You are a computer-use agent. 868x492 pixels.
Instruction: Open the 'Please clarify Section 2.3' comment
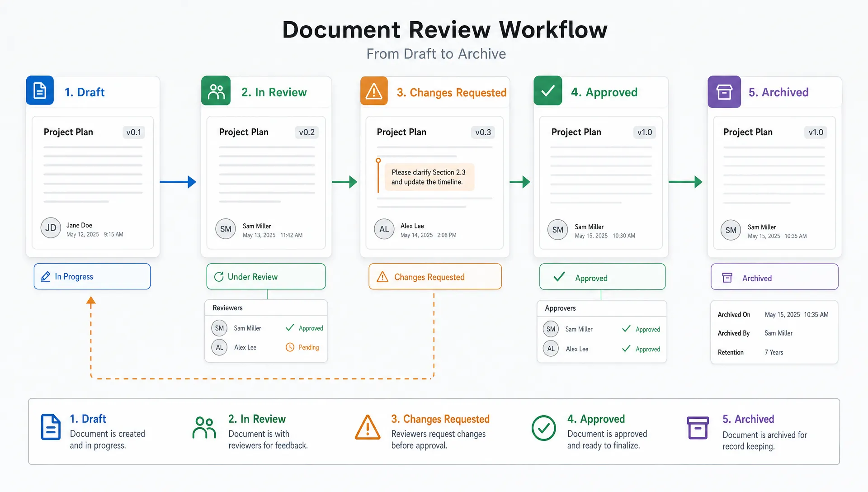point(429,177)
